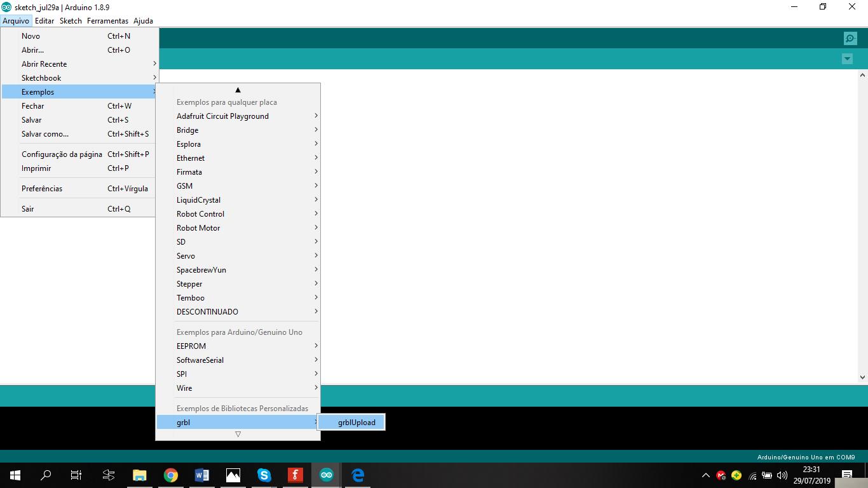Open the tab options dropdown arrow
Screen dimensions: 868x488
click(x=847, y=58)
